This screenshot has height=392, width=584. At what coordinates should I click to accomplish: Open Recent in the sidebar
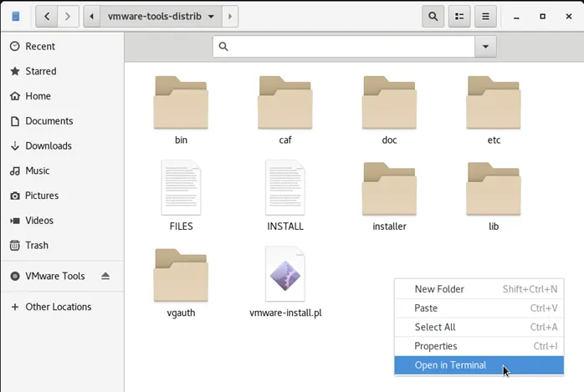click(62, 47)
